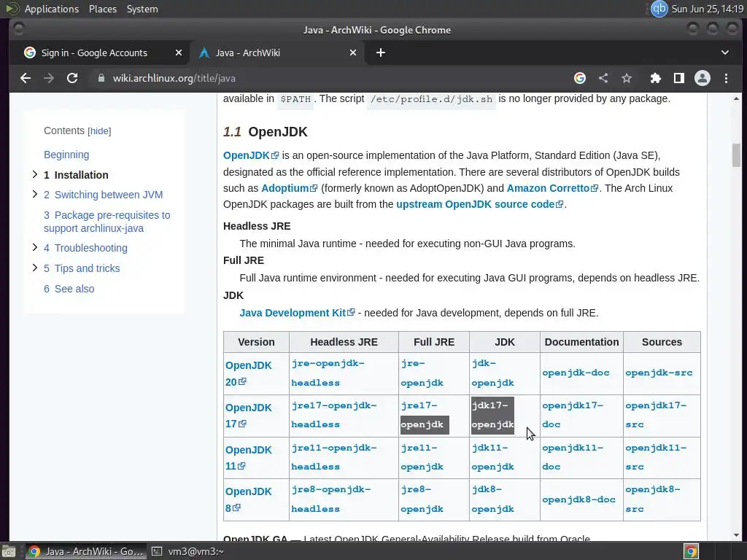Screen dimensions: 747x560
Task: Open the Chrome profile avatar
Action: [703, 78]
